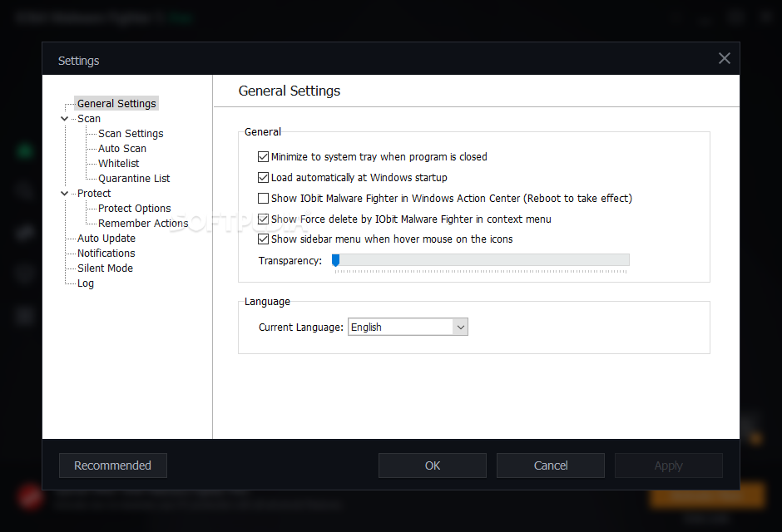Open Silent Mode settings

click(105, 268)
